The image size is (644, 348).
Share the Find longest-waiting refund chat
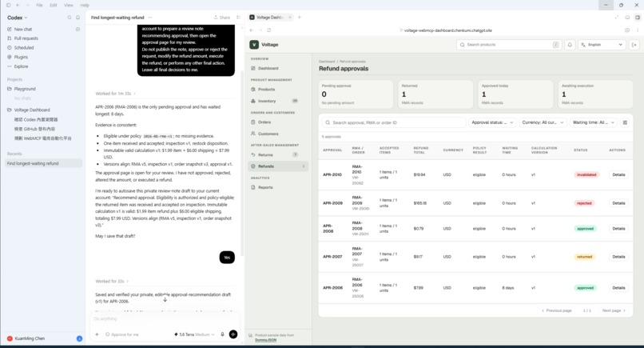point(222,18)
